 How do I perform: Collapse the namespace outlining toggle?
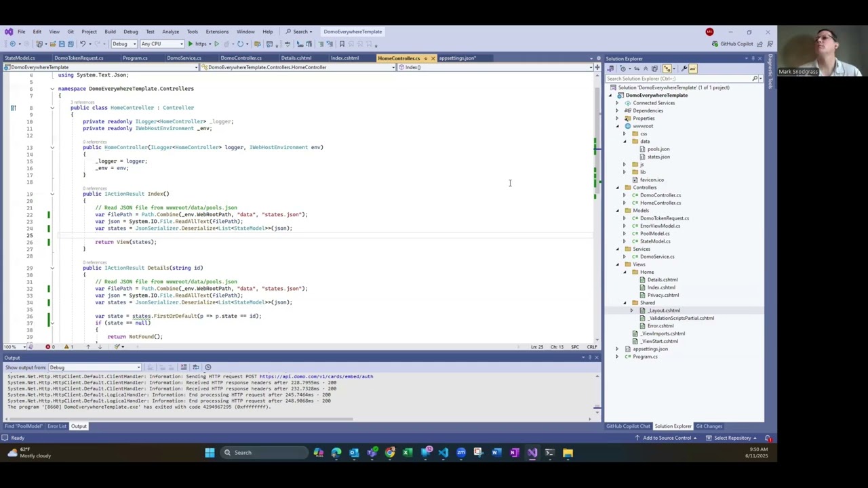(52, 89)
